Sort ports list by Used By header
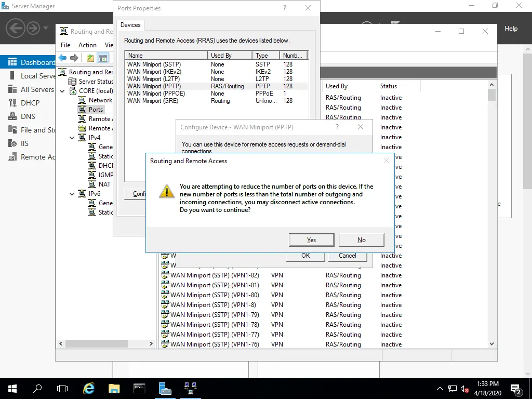Screen dimensions: 532x399 point(349,86)
